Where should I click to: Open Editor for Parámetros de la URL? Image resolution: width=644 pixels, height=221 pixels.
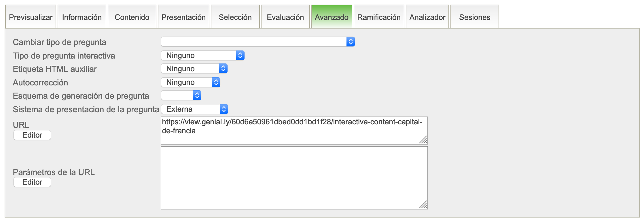pyautogui.click(x=32, y=182)
